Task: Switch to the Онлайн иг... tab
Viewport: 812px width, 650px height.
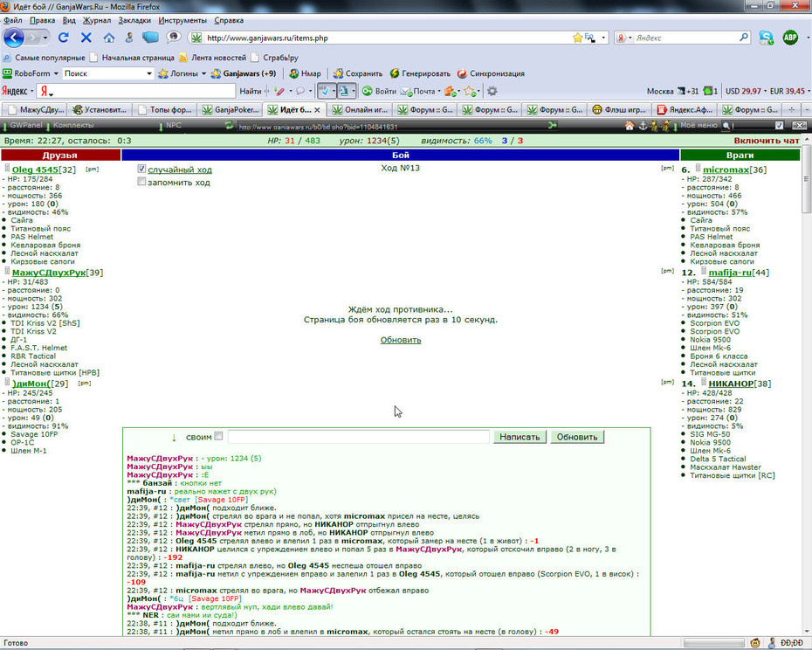Action: tap(360, 110)
